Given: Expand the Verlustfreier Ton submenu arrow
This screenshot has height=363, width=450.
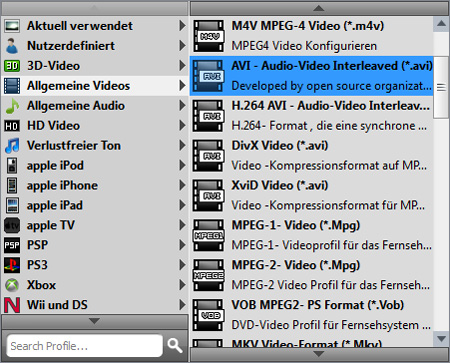Looking at the screenshot, I should click(x=182, y=145).
